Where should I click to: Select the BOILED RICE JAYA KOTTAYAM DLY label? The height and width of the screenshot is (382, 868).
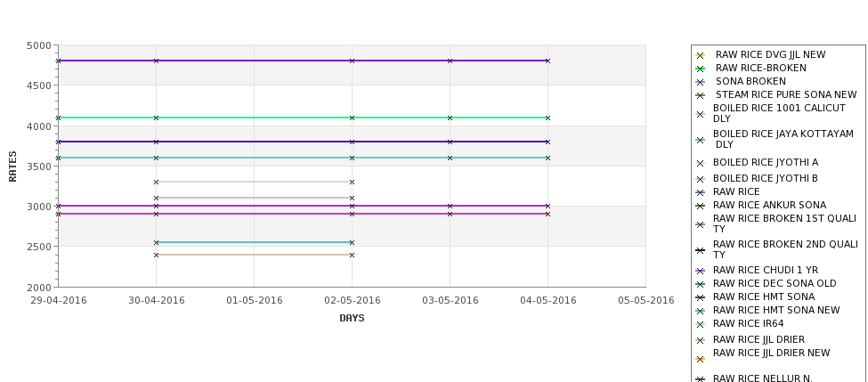[x=783, y=139]
